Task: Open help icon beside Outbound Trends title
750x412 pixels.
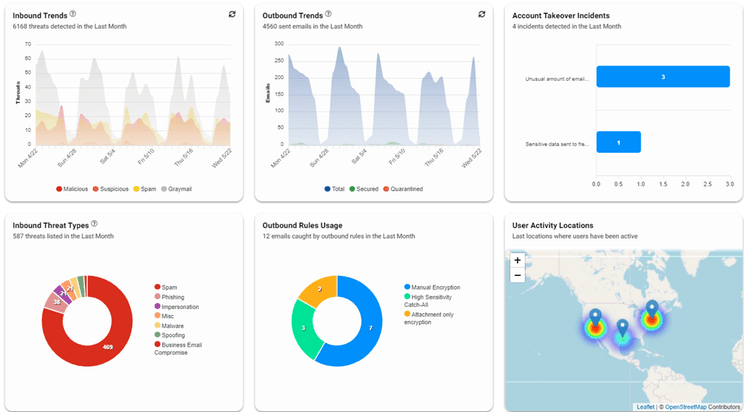Action: (328, 14)
